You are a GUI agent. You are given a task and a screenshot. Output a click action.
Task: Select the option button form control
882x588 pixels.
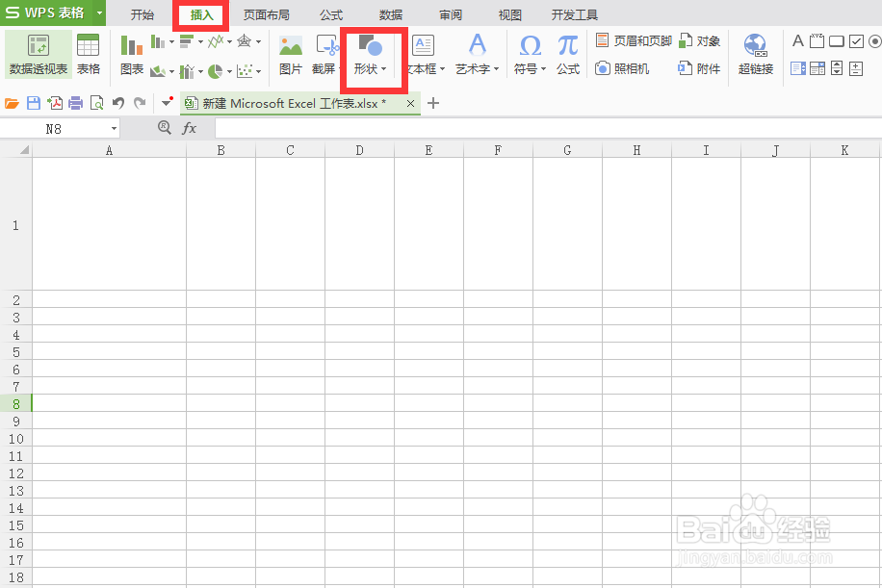click(874, 41)
